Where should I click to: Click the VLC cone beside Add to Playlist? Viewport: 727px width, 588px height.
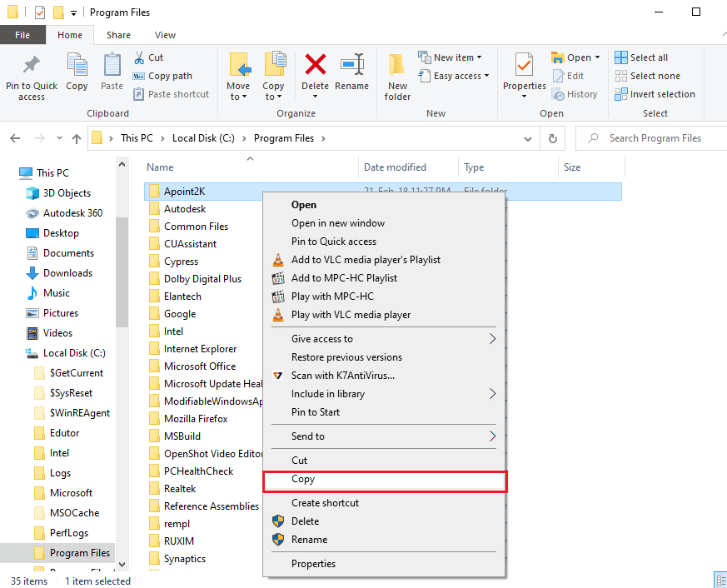pyautogui.click(x=277, y=260)
